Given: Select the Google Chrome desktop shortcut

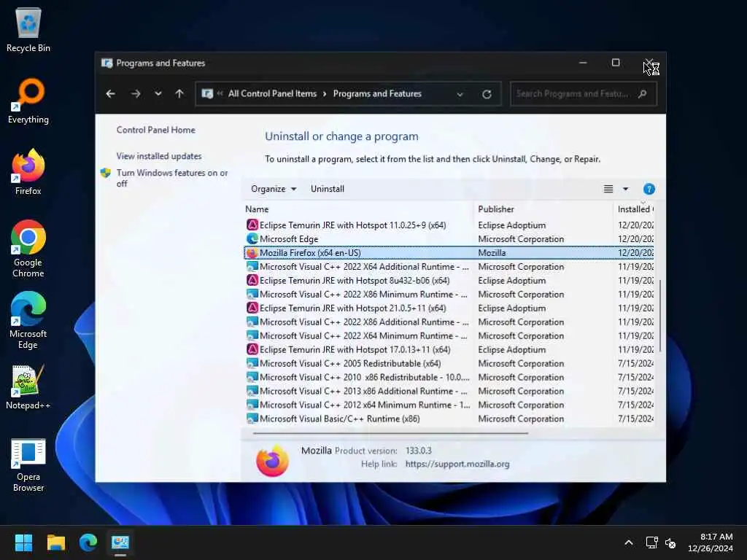Looking at the screenshot, I should (x=28, y=249).
